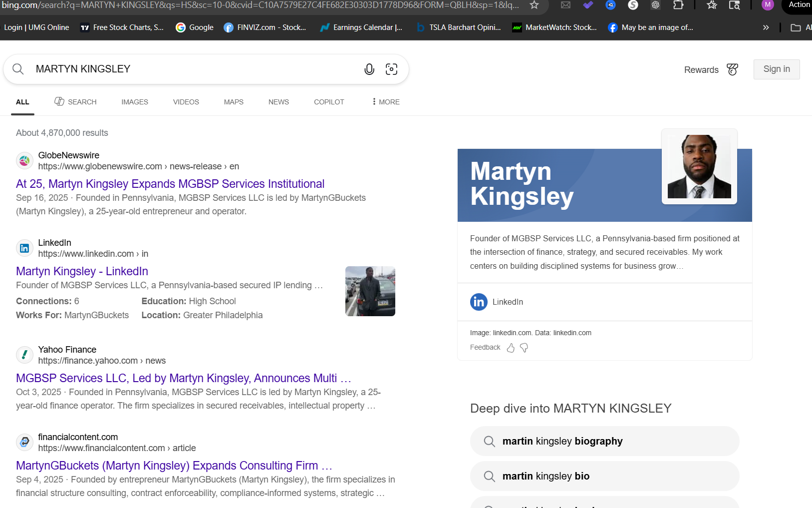
Task: Expand the MORE search options menu
Action: 386,102
